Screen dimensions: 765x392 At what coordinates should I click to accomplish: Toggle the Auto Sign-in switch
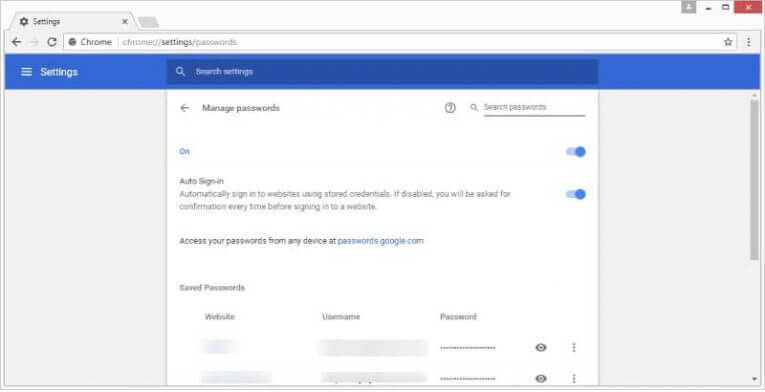click(x=576, y=194)
